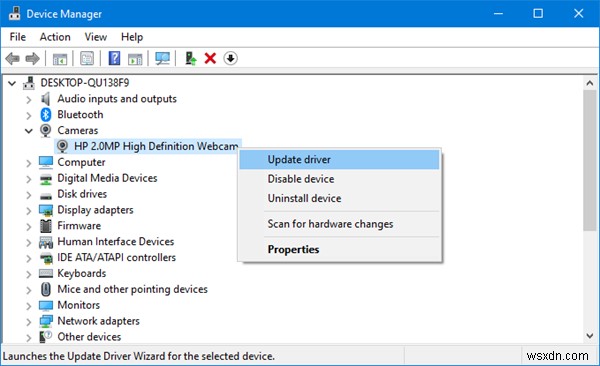Viewport: 600px width, 366px height.
Task: Click the red X Uninstall device icon
Action: 210,59
